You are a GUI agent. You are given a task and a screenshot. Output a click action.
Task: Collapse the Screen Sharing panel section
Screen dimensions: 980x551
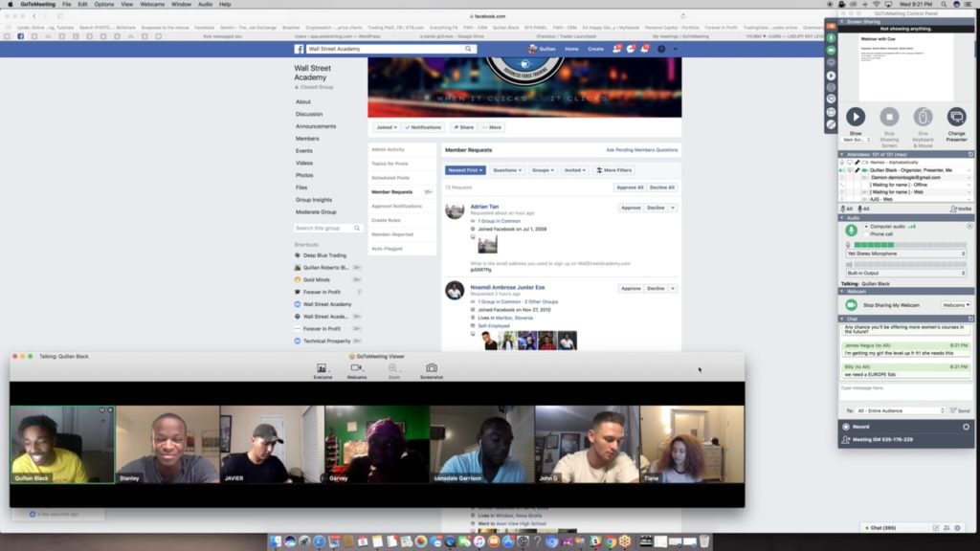click(x=842, y=21)
